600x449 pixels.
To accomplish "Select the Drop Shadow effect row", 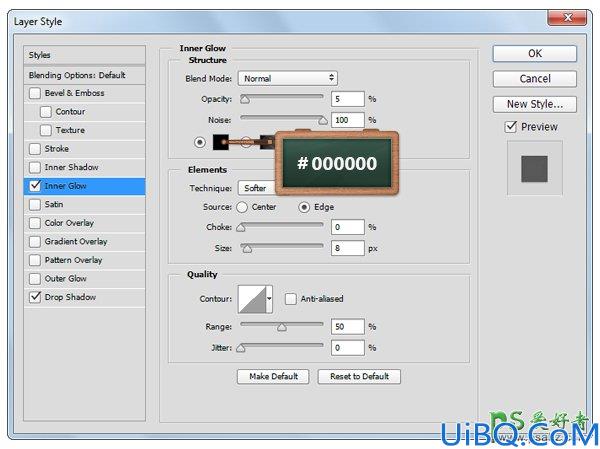I will (x=85, y=297).
